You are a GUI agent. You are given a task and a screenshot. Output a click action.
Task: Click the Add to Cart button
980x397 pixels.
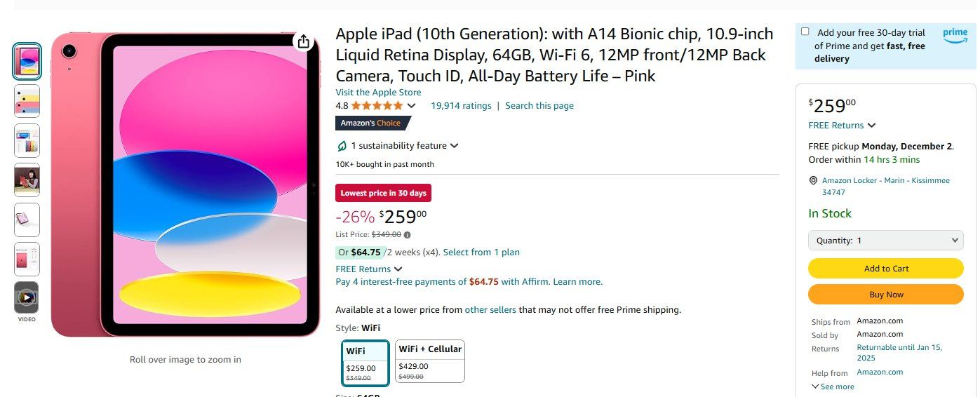pyautogui.click(x=886, y=269)
